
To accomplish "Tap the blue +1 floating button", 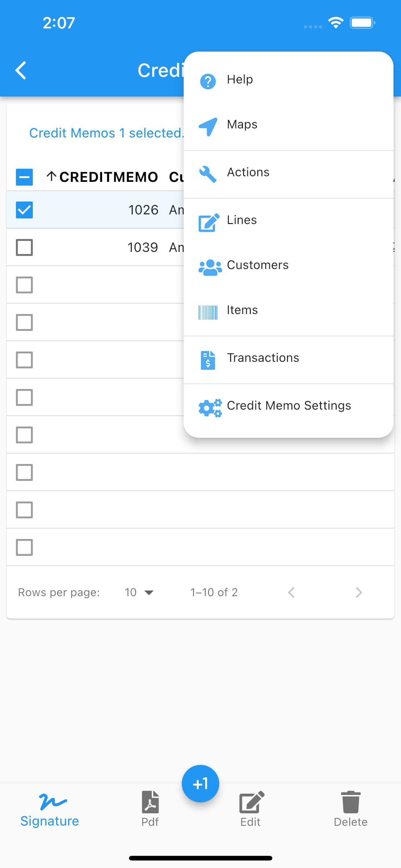I will coord(200,784).
